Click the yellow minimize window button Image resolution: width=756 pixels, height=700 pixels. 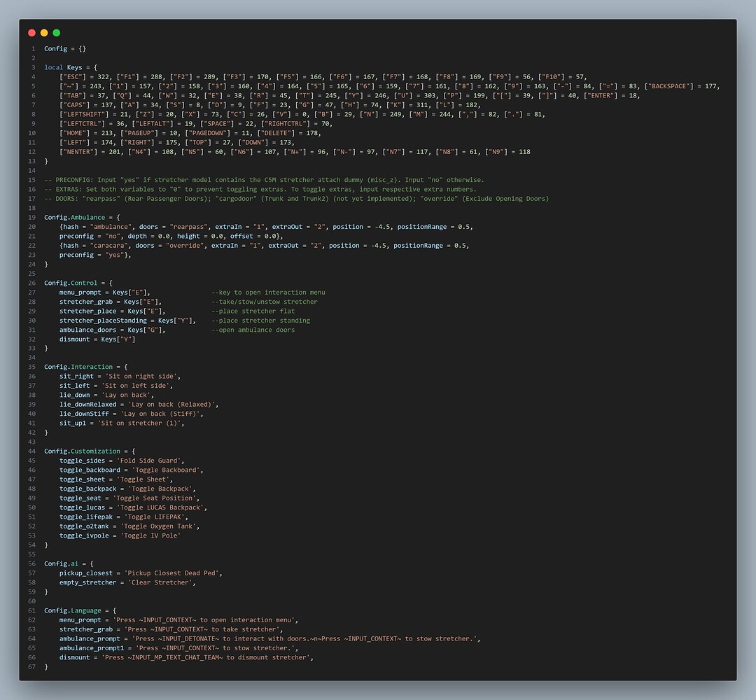[x=43, y=32]
